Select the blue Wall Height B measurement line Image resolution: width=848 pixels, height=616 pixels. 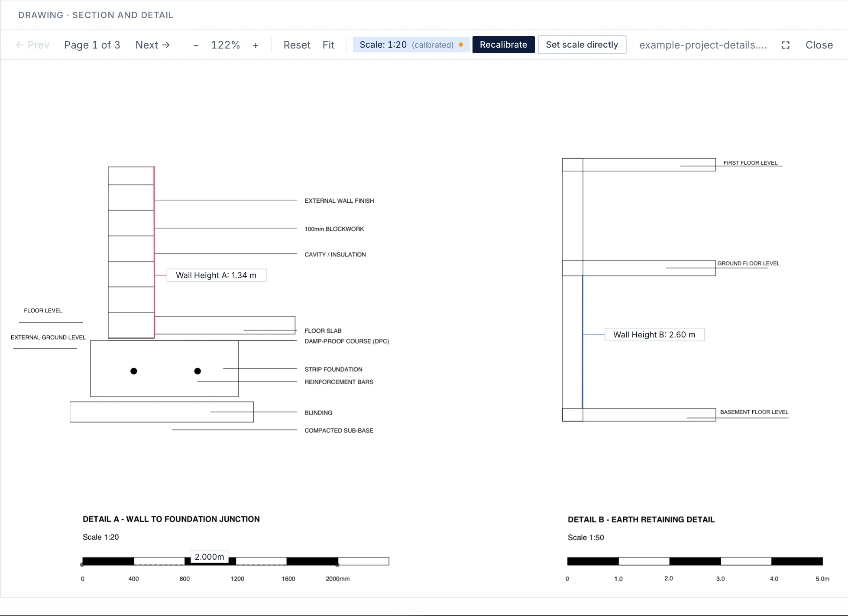tap(583, 342)
